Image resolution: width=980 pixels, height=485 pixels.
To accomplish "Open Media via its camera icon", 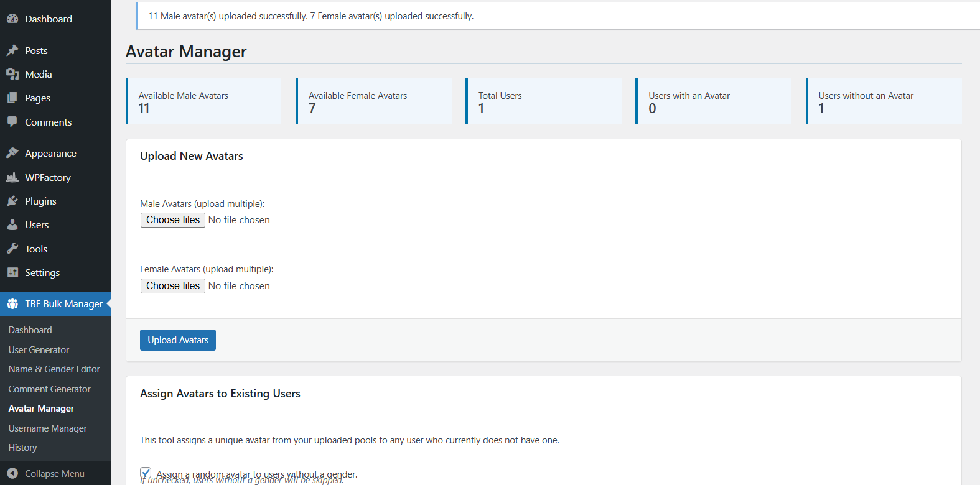I will (12, 74).
